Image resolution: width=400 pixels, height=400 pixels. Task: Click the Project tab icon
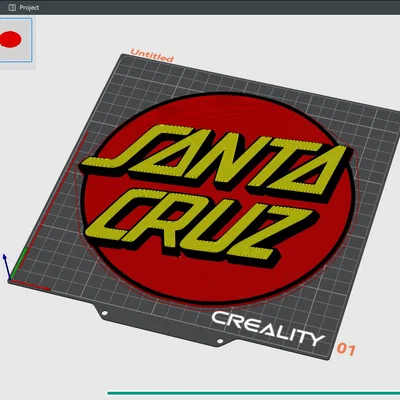pyautogui.click(x=12, y=7)
